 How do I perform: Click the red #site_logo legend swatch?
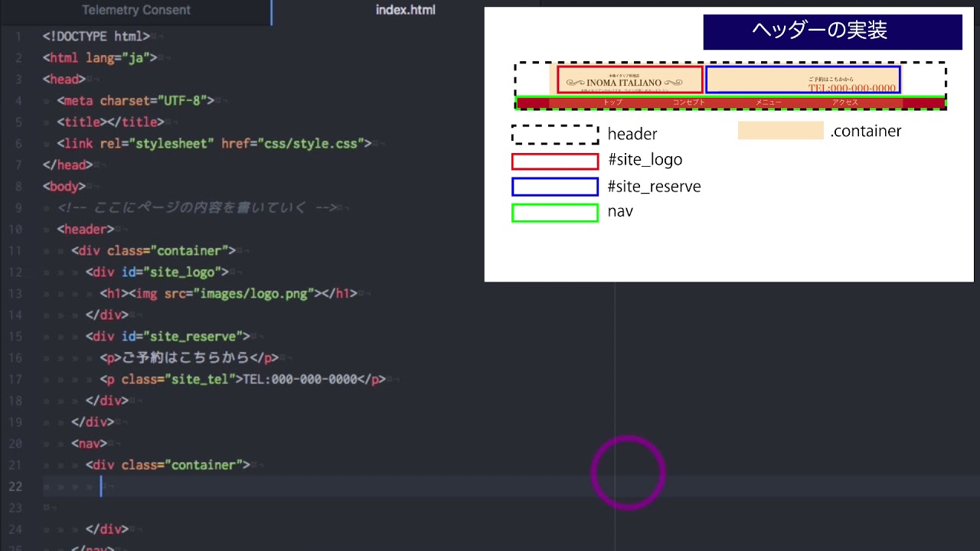(555, 161)
